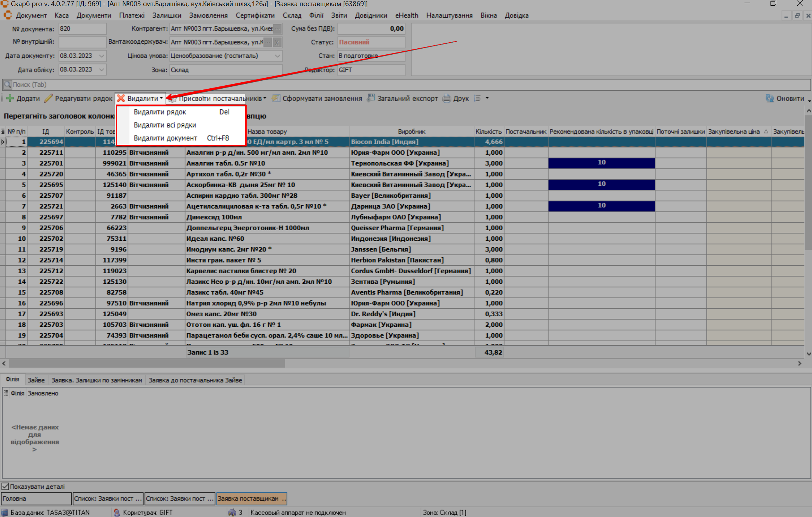This screenshot has height=517, width=812.
Task: Select Видалити документ from the dropdown menu
Action: [165, 138]
